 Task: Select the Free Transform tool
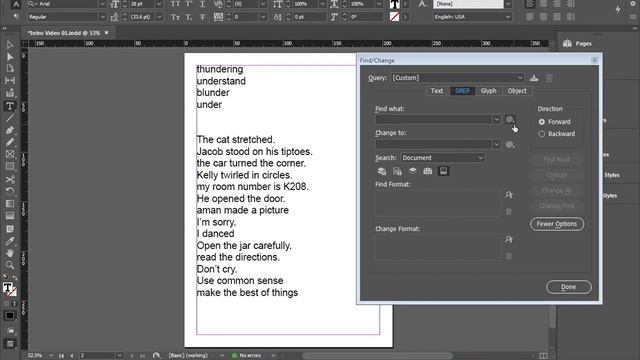[x=10, y=191]
